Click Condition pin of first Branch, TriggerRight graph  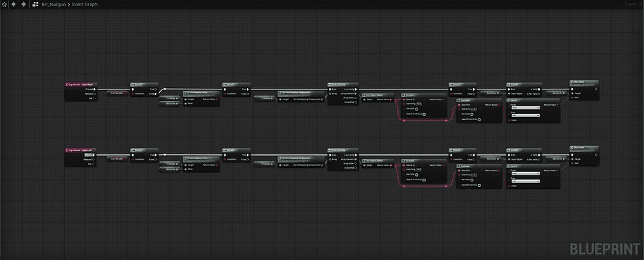click(133, 94)
